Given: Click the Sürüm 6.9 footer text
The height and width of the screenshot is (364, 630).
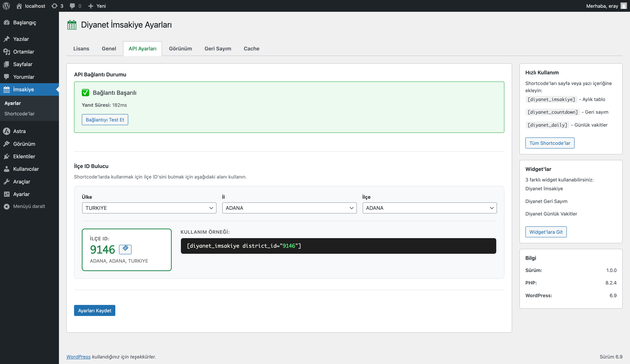Looking at the screenshot, I should coord(611,357).
